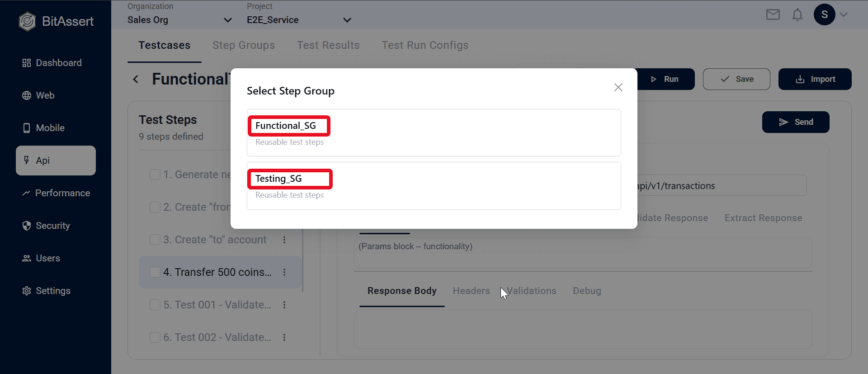This screenshot has height=374, width=868.
Task: Open notifications bell
Action: [797, 15]
